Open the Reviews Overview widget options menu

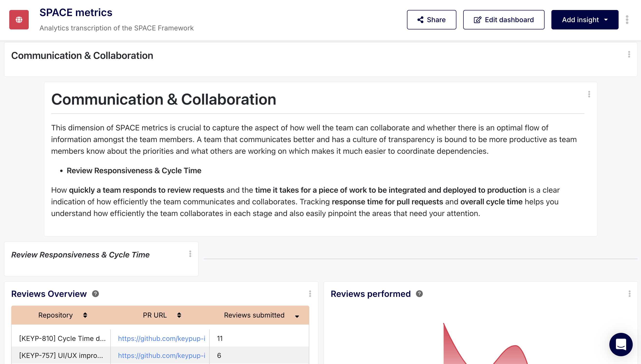(310, 294)
